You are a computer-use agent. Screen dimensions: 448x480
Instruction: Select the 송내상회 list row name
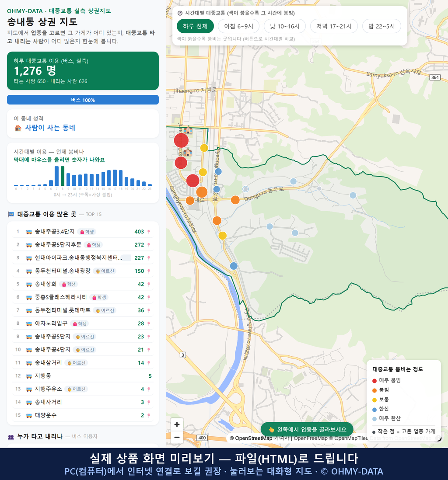click(45, 285)
